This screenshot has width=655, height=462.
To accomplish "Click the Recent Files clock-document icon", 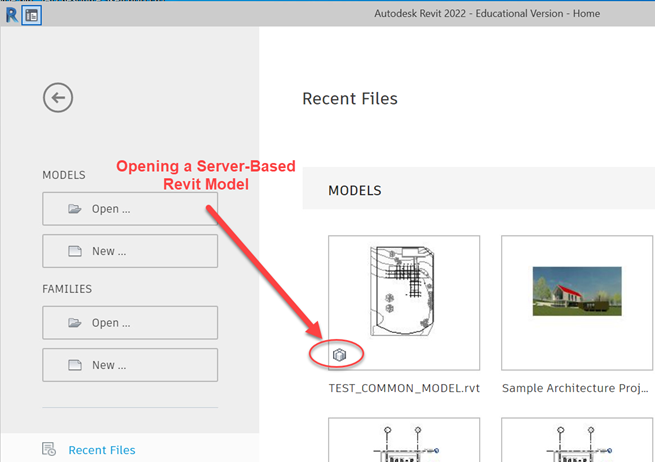I will tap(49, 449).
